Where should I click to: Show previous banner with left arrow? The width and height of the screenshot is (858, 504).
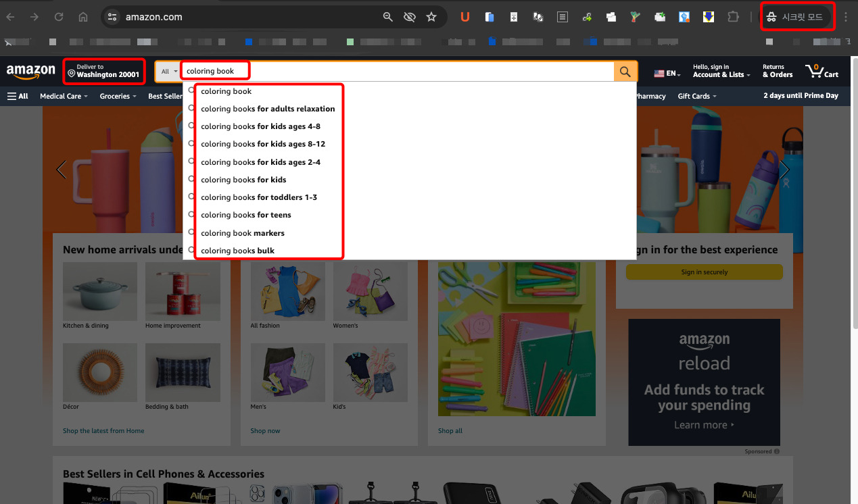pos(61,169)
